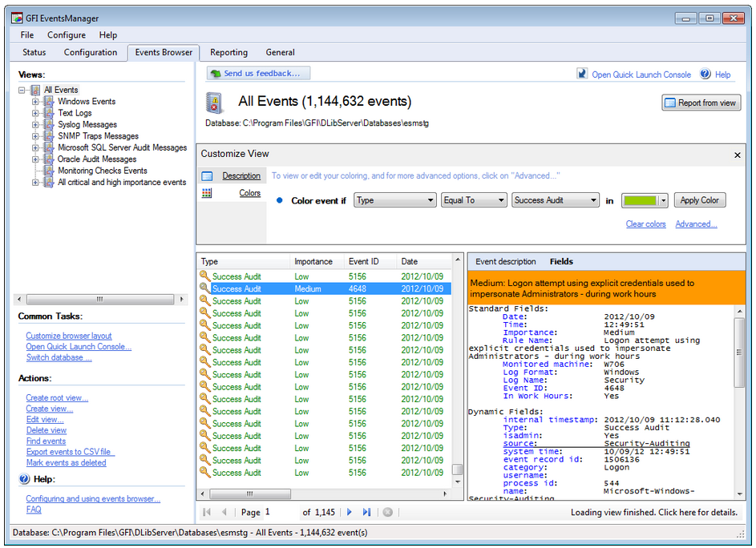Click Export events to CSV file link
756x548 pixels.
[x=70, y=452]
